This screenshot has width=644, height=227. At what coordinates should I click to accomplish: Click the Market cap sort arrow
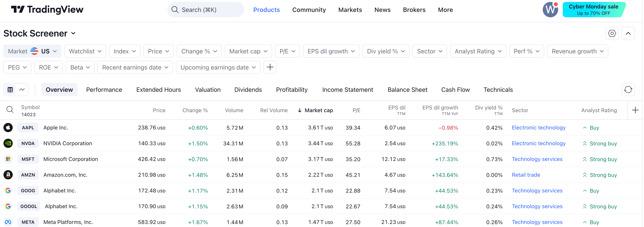[x=300, y=110]
